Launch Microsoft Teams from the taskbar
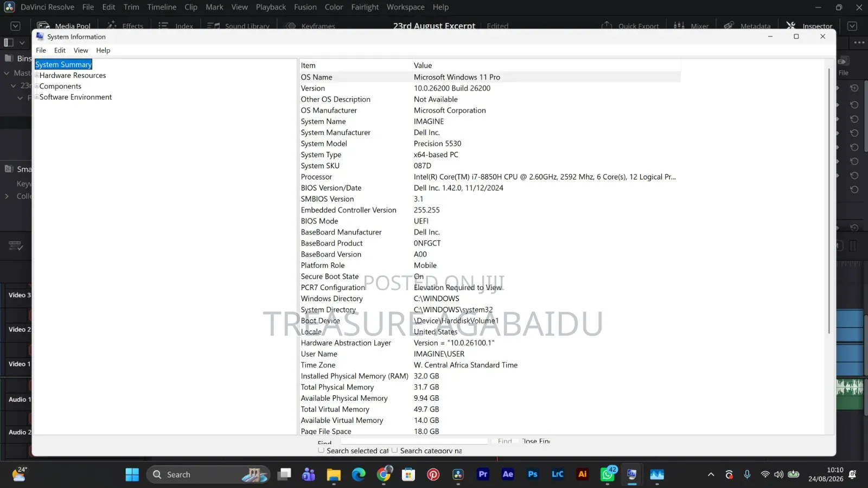This screenshot has height=488, width=868. point(309,474)
